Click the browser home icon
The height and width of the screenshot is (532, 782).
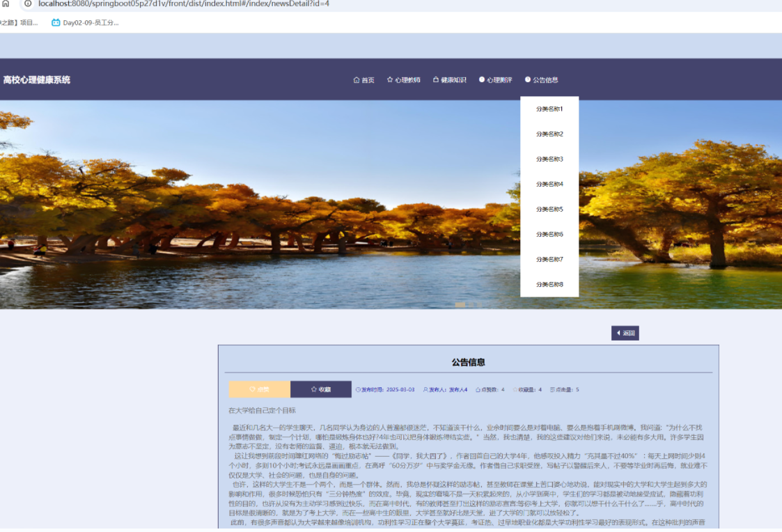click(6, 3)
